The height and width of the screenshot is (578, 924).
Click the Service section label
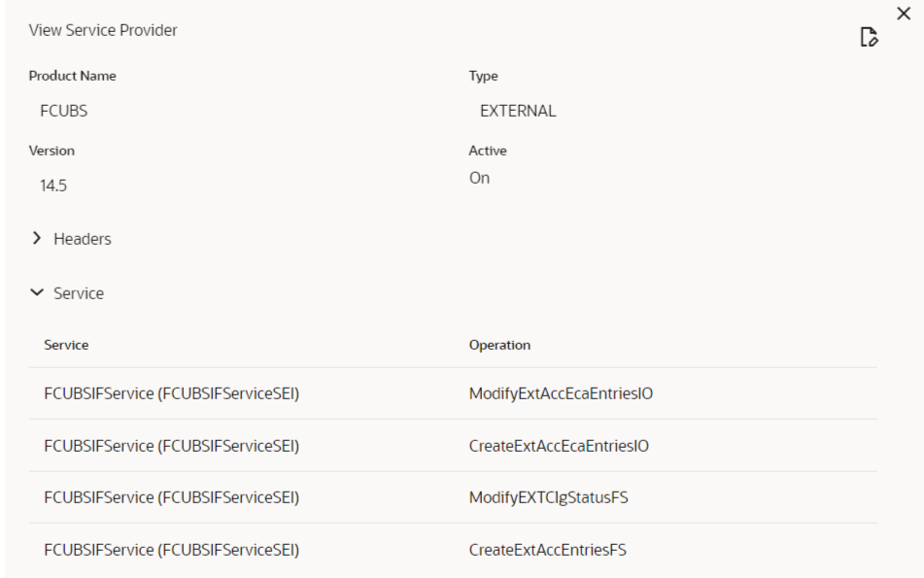pos(79,292)
